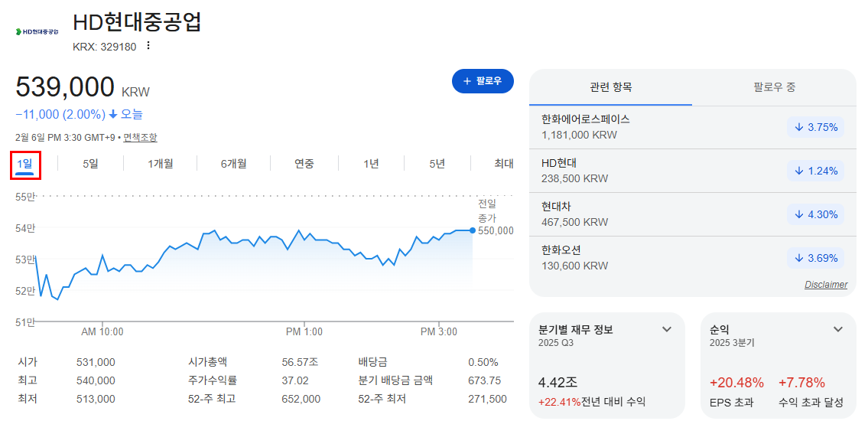Image resolution: width=868 pixels, height=421 pixels.
Task: Select the 5년 time range tab
Action: (x=437, y=164)
